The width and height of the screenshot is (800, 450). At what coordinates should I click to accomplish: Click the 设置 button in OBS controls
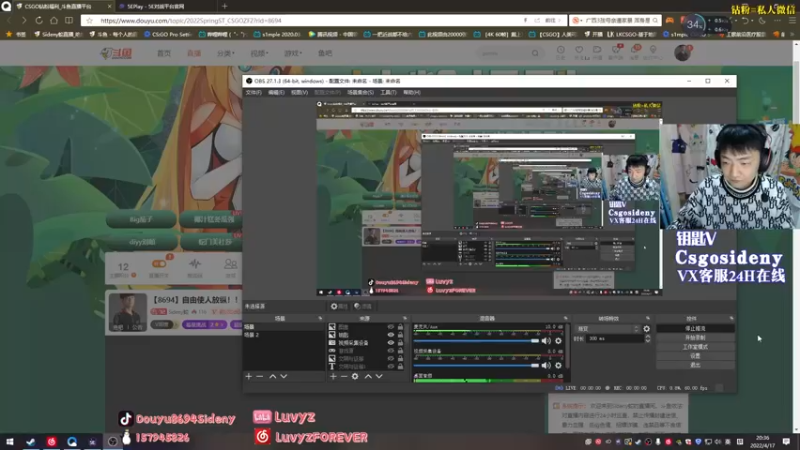tap(695, 356)
